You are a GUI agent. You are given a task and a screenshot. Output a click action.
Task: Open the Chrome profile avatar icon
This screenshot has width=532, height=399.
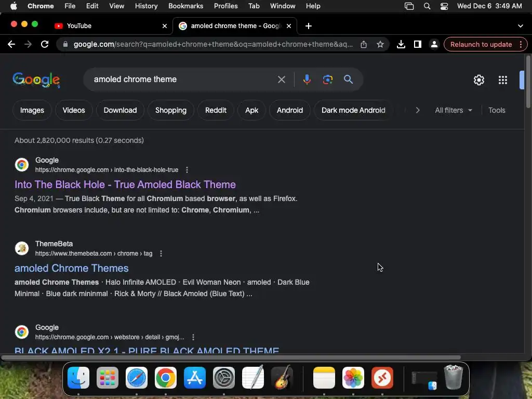[434, 44]
